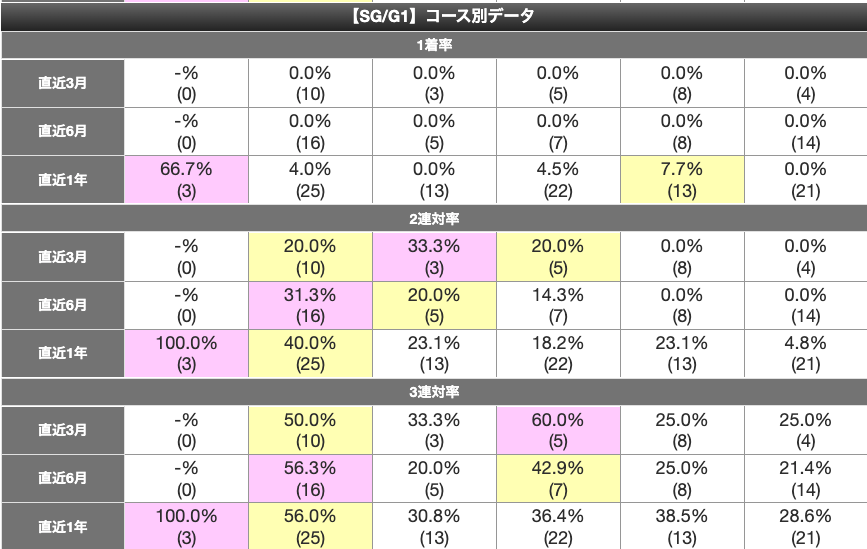Click the 18.2% (22) cell
Viewport: 867px width, 549px height.
coord(558,352)
